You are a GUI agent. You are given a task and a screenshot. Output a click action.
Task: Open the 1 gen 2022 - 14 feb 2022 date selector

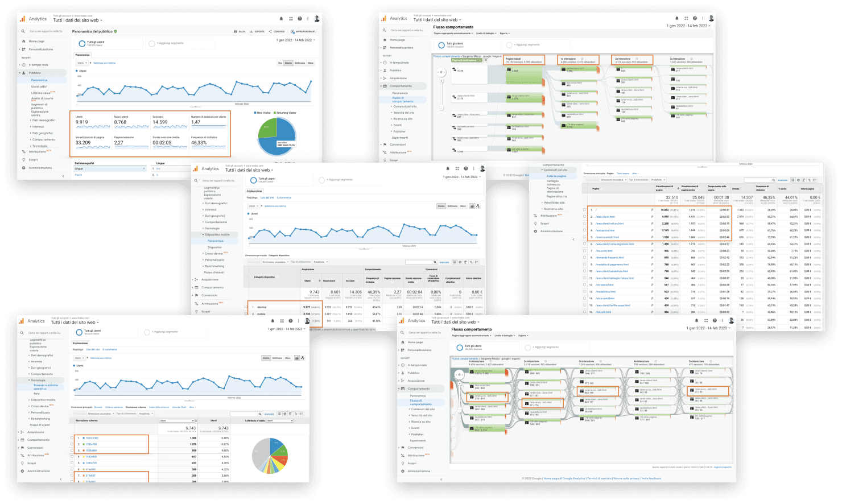(295, 40)
